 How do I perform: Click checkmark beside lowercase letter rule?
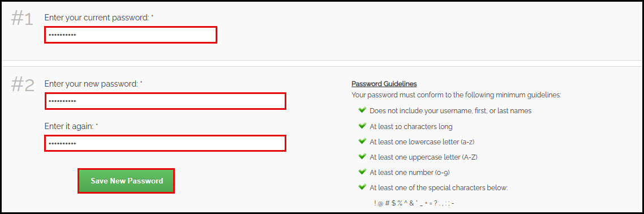click(x=362, y=141)
